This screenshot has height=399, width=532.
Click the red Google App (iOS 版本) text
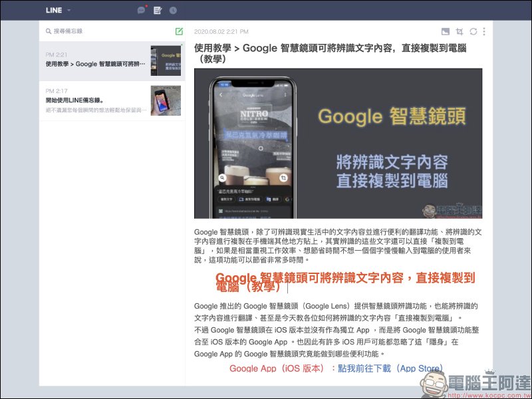point(277,368)
